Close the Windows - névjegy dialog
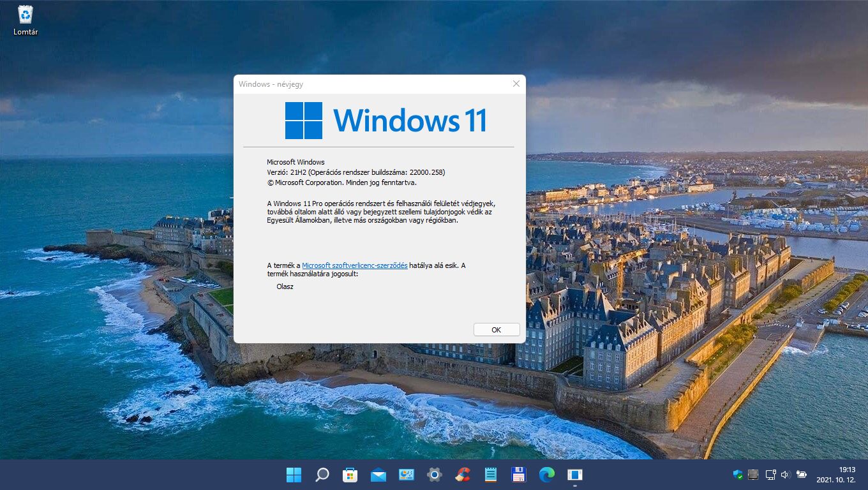Screen dimensions: 868x490 click(516, 84)
